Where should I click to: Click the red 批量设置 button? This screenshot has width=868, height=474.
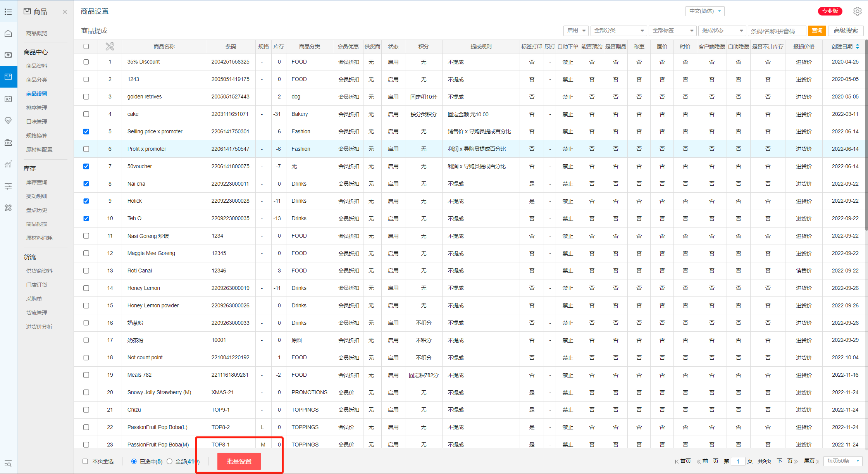[x=239, y=461]
